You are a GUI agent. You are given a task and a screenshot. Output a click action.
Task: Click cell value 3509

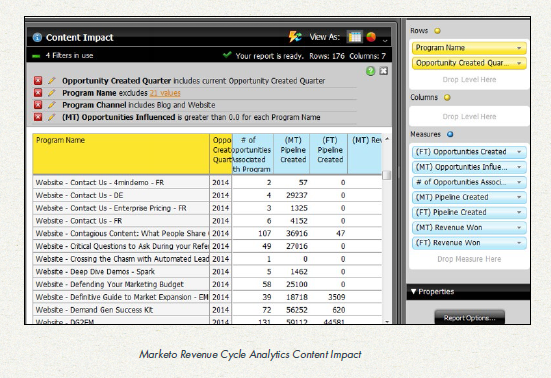(336, 297)
